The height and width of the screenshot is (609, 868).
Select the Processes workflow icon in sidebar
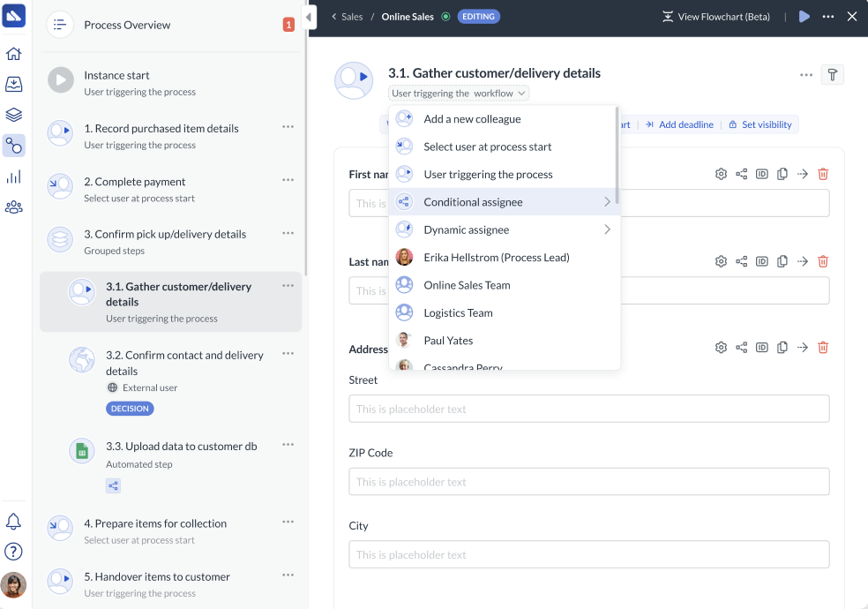(x=13, y=146)
